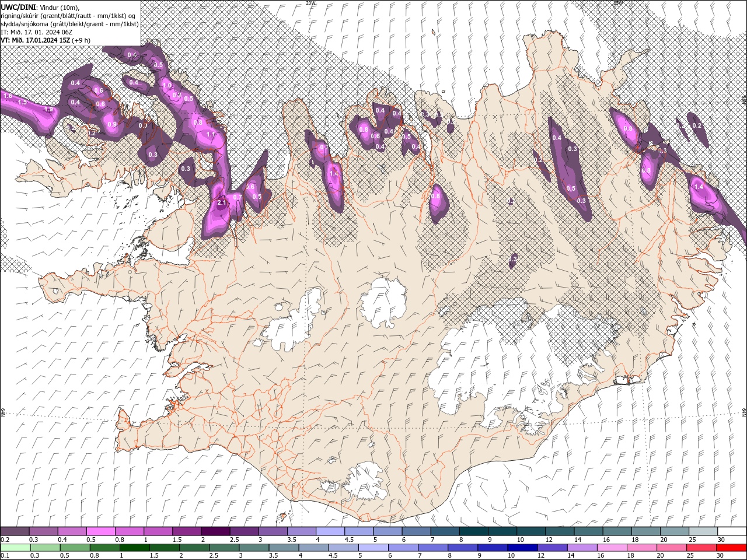Click the 'UWC/DINI' model title text
Viewport: 747px width, 560px height.
18,6
